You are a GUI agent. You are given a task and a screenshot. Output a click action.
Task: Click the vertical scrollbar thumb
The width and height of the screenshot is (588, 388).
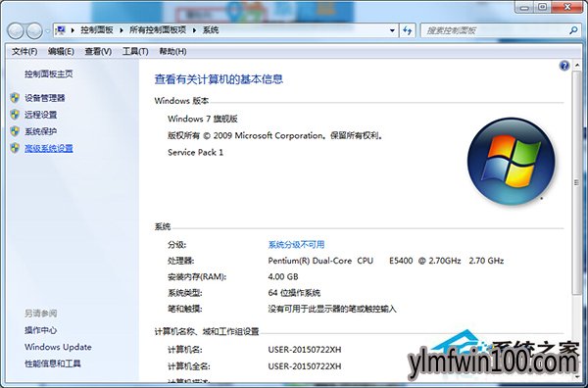(576, 182)
